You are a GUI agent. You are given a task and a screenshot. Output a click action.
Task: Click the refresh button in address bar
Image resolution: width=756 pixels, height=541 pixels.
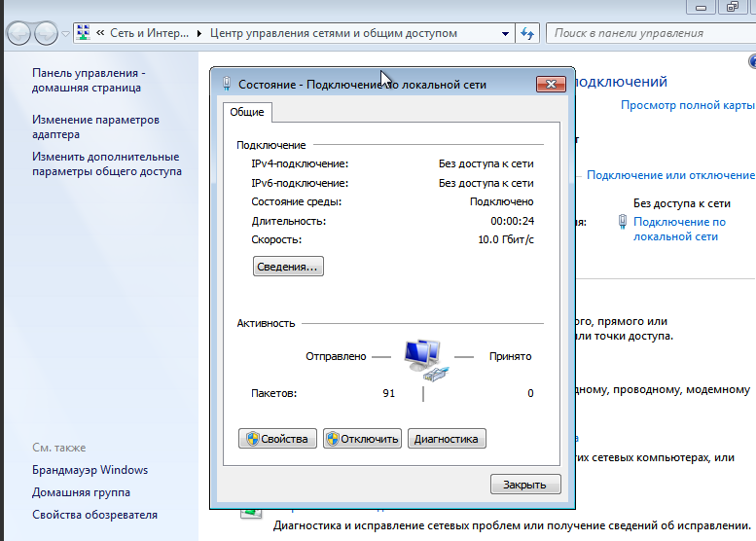pos(527,33)
